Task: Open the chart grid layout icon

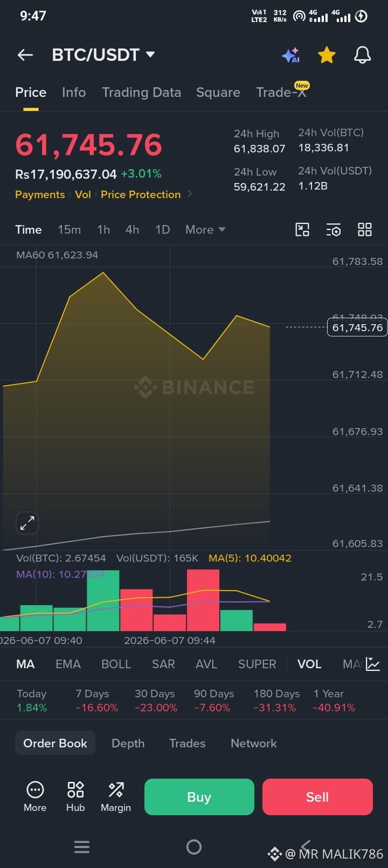Action: 365,230
